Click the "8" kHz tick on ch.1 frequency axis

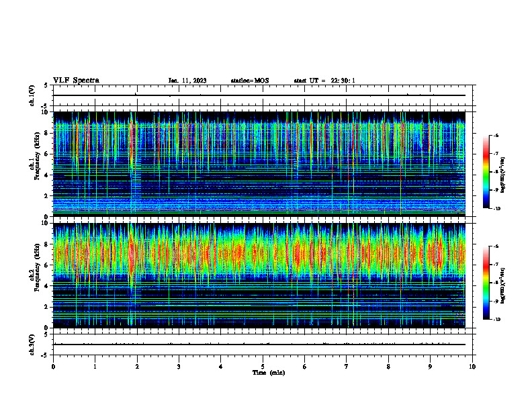click(47, 133)
